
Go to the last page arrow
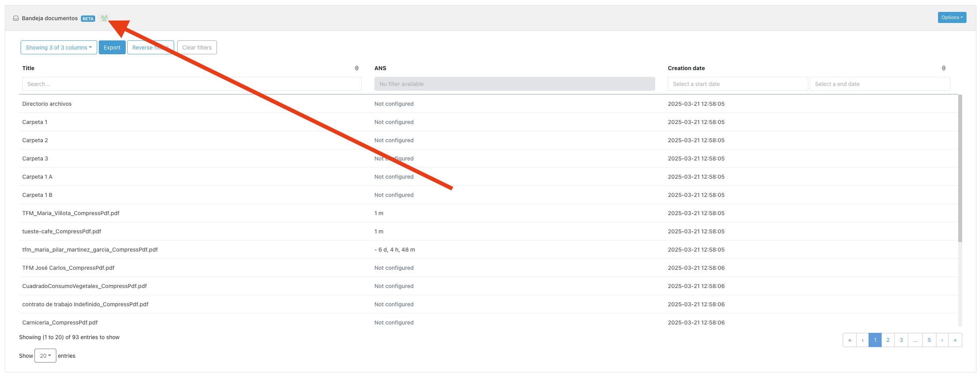click(955, 340)
